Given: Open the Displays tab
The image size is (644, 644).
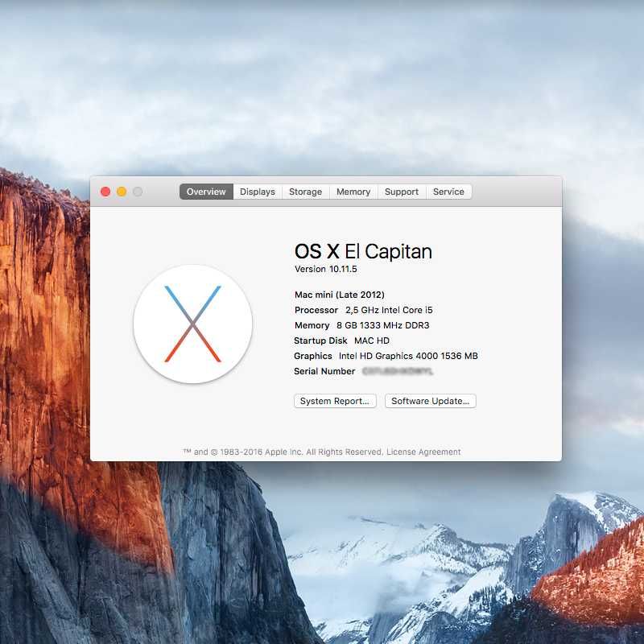Looking at the screenshot, I should click(258, 192).
